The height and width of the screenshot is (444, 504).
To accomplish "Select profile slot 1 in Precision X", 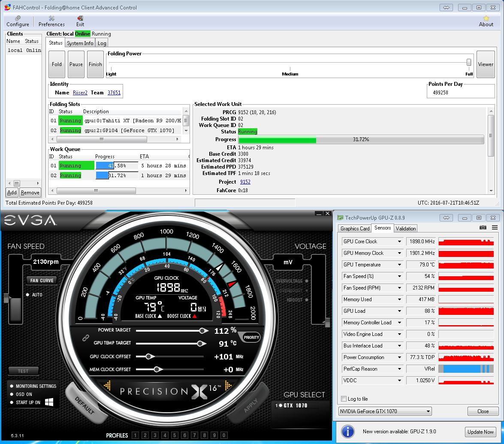I will click(135, 435).
